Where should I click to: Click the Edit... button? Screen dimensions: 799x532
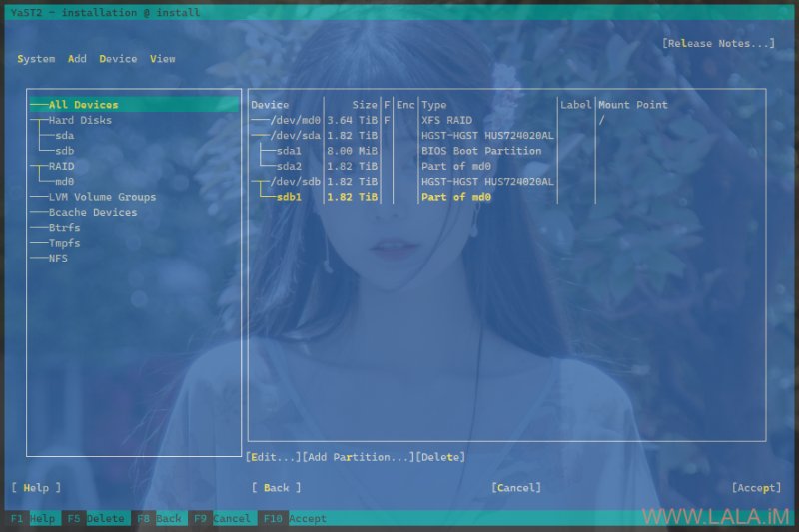(x=273, y=457)
